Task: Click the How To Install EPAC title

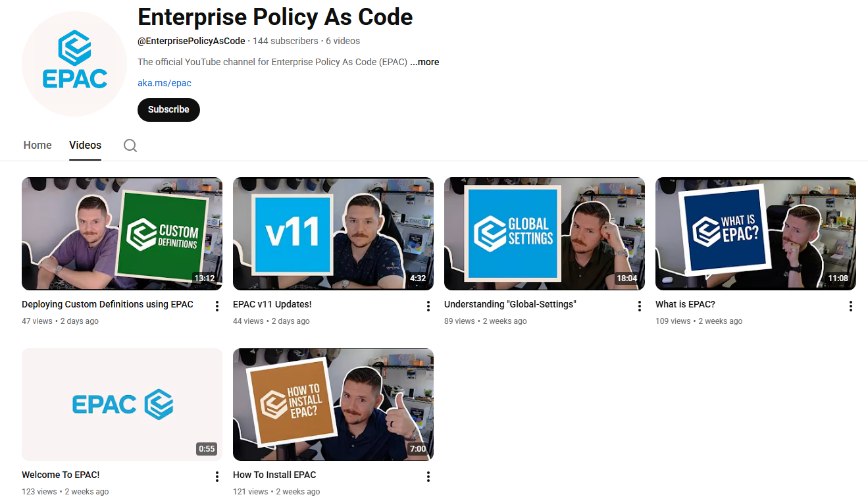Action: coord(274,475)
